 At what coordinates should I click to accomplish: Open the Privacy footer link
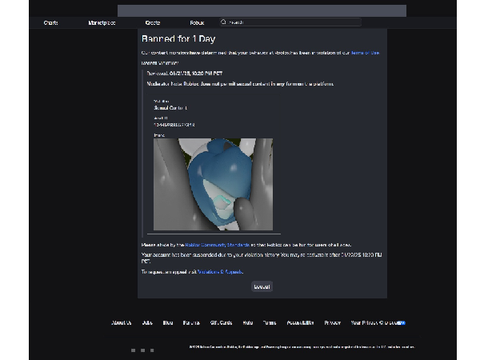click(x=332, y=323)
